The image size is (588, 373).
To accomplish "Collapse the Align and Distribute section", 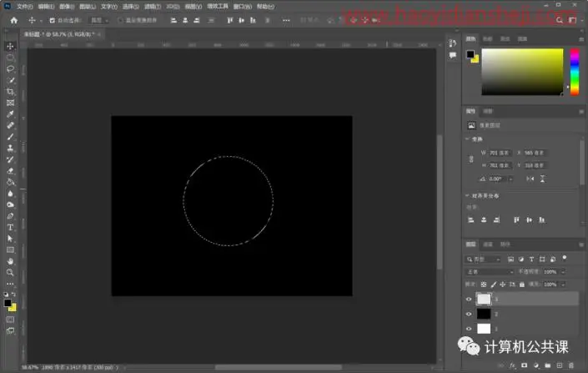I will coord(467,196).
